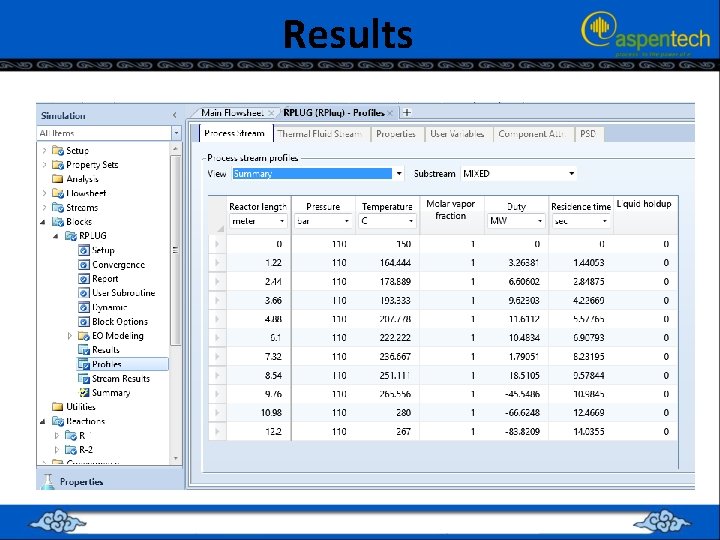Open the R-2 reaction folder icon
This screenshot has height=540, width=720.
pos(71,449)
